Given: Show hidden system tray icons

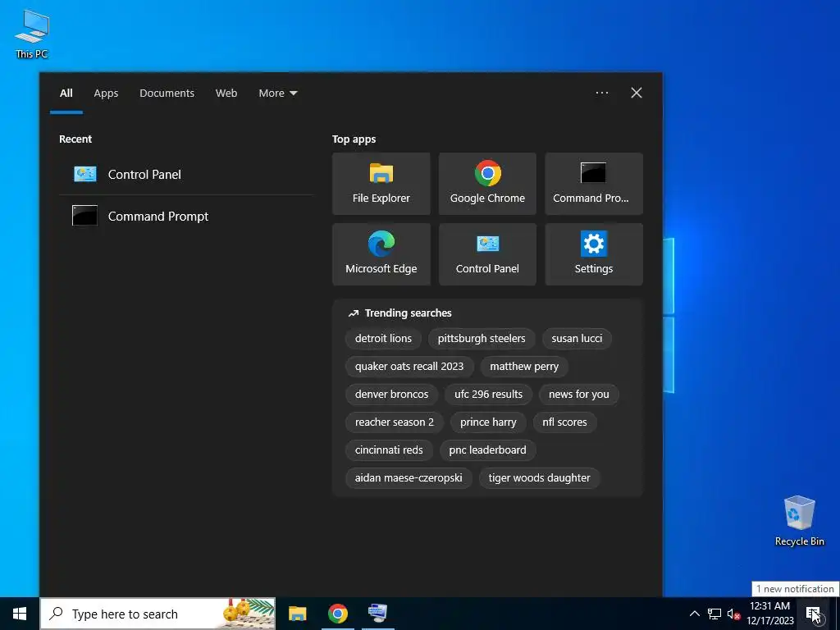Looking at the screenshot, I should point(694,614).
